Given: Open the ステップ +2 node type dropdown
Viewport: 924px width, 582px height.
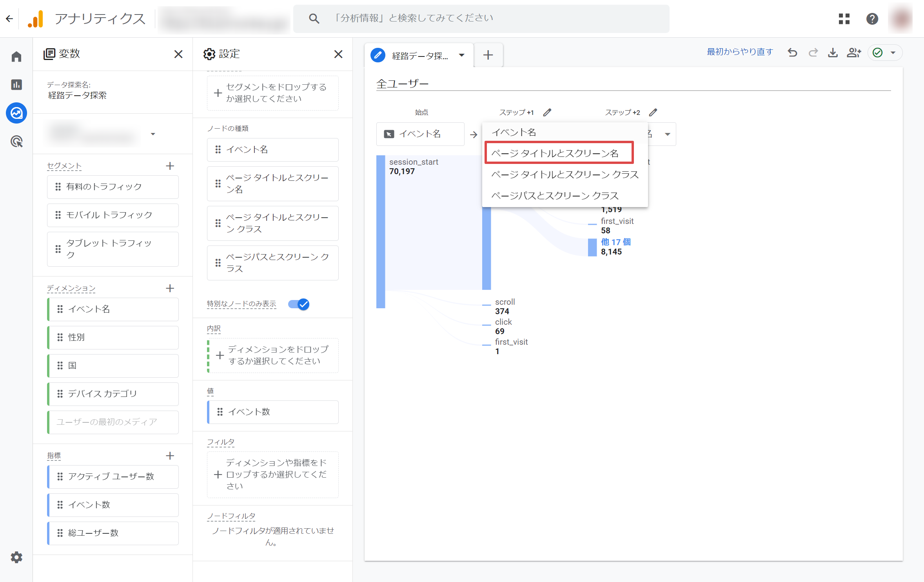Looking at the screenshot, I should [x=667, y=135].
